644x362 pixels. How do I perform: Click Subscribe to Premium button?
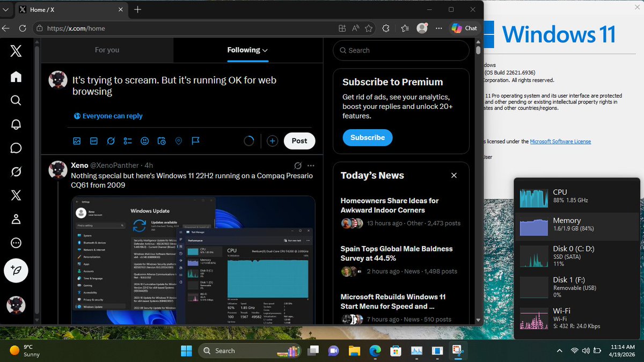click(x=368, y=137)
